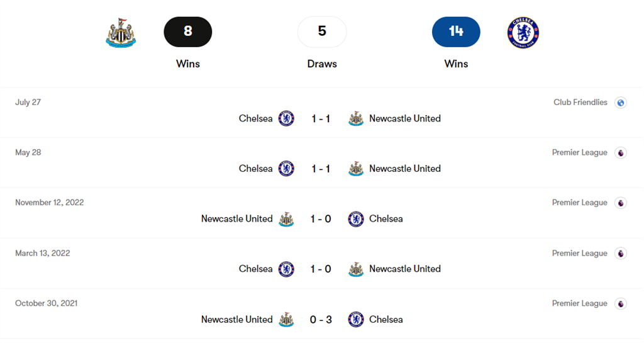The height and width of the screenshot is (343, 644).
Task: Click the large Newcastle United crest in header
Action: tap(121, 33)
